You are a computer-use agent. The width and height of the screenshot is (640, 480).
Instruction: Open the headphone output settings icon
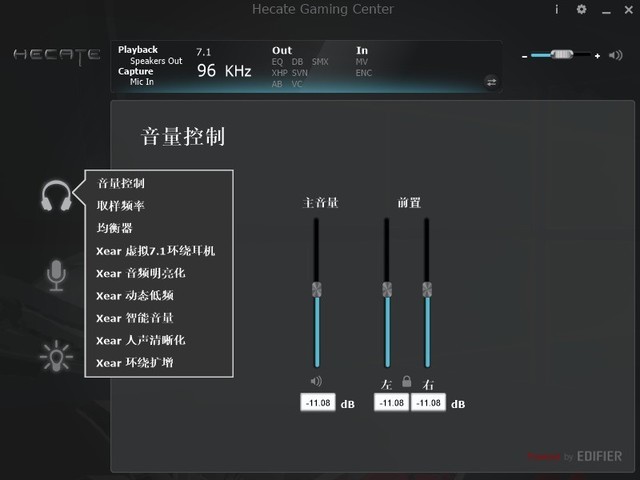click(56, 196)
